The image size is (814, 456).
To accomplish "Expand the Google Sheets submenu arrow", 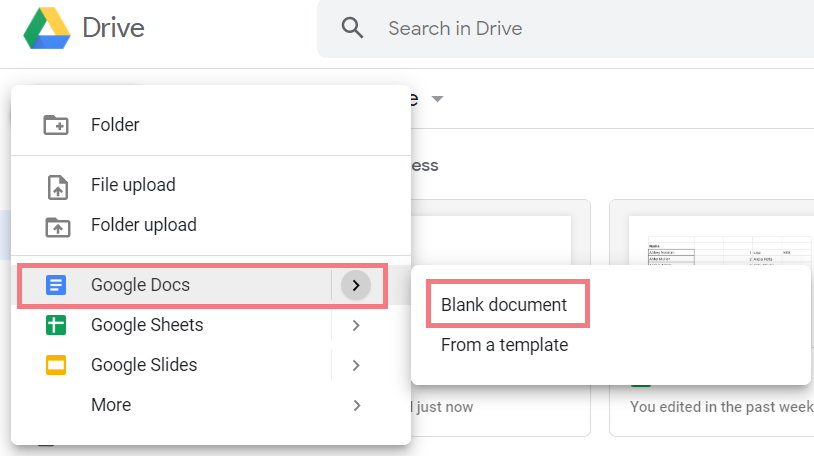I will point(356,326).
